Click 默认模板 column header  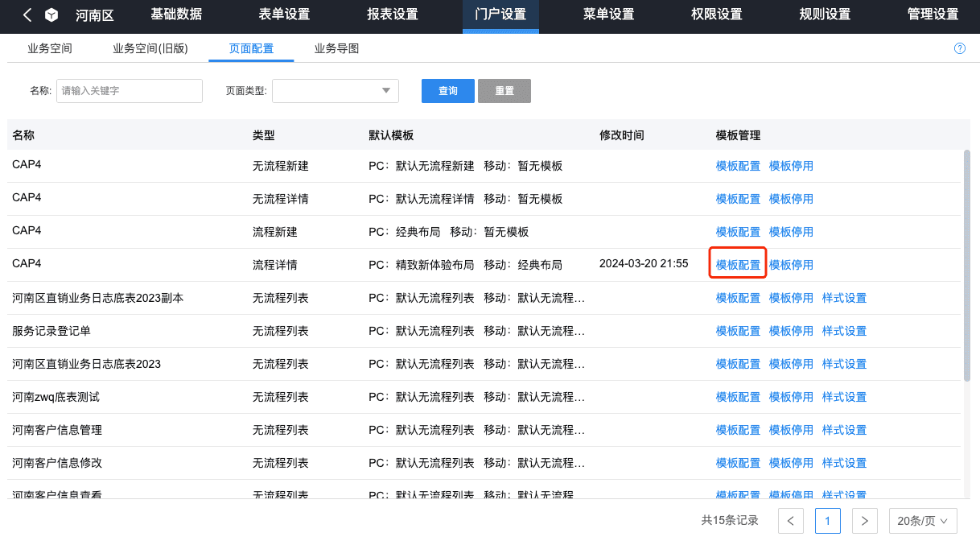coord(391,135)
